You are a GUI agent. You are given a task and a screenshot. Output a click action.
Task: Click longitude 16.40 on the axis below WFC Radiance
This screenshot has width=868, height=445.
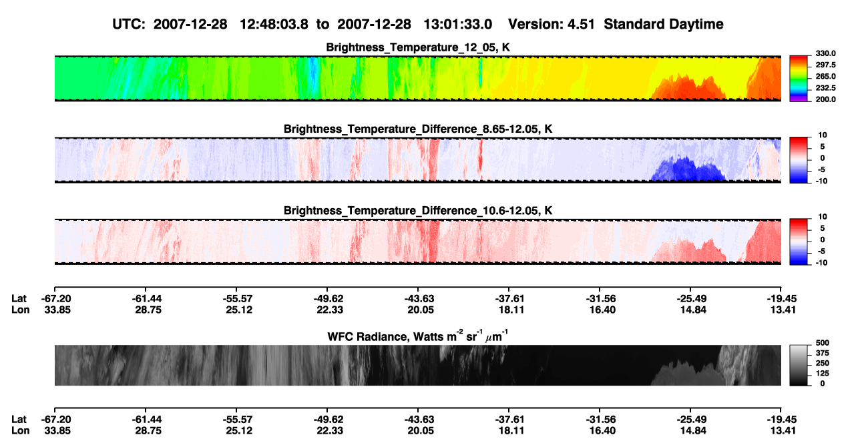pyautogui.click(x=600, y=430)
